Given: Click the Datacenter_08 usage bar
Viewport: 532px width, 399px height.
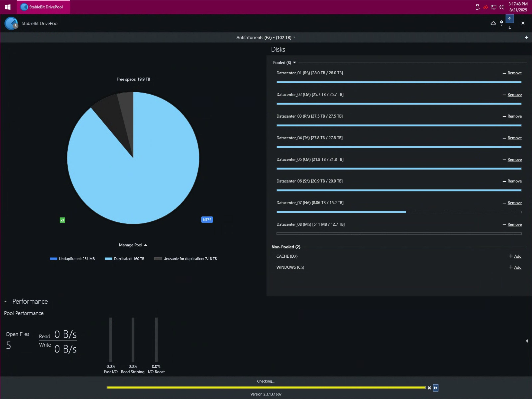Looking at the screenshot, I should point(399,234).
